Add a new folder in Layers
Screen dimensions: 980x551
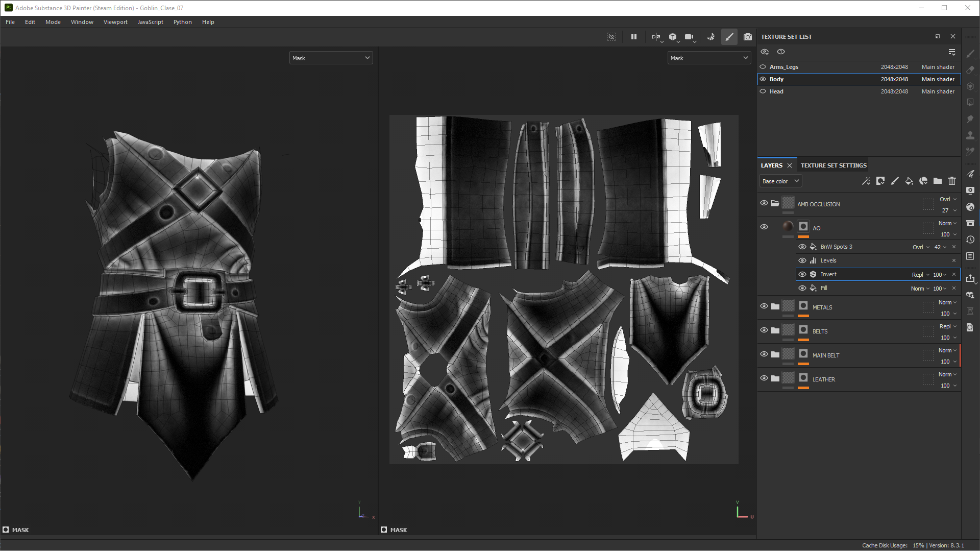coord(938,181)
